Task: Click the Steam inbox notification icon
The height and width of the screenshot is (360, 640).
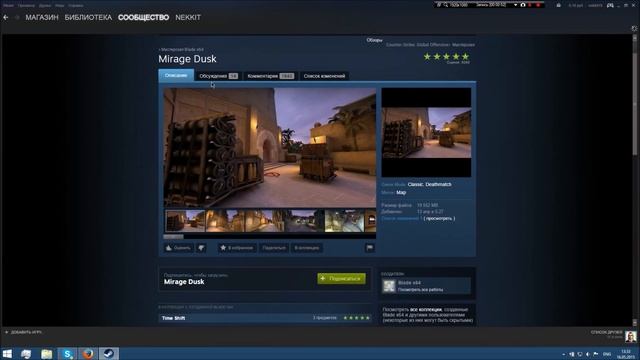Action: [558, 5]
